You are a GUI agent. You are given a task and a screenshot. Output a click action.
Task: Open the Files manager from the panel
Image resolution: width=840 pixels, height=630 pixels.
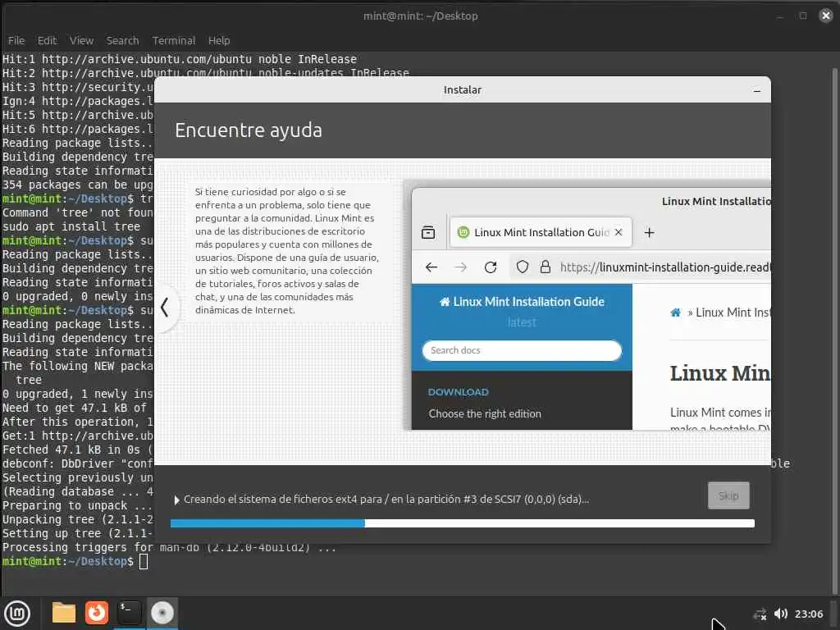[x=63, y=613]
